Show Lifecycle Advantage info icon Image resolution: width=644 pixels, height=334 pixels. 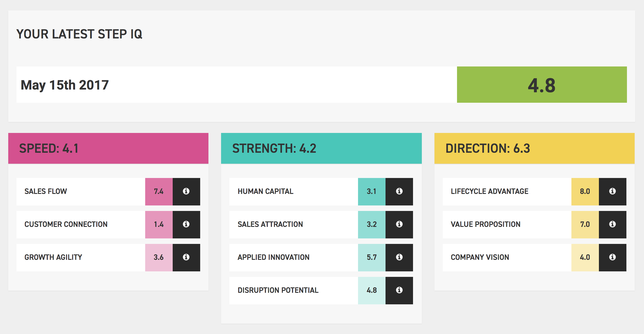(612, 191)
